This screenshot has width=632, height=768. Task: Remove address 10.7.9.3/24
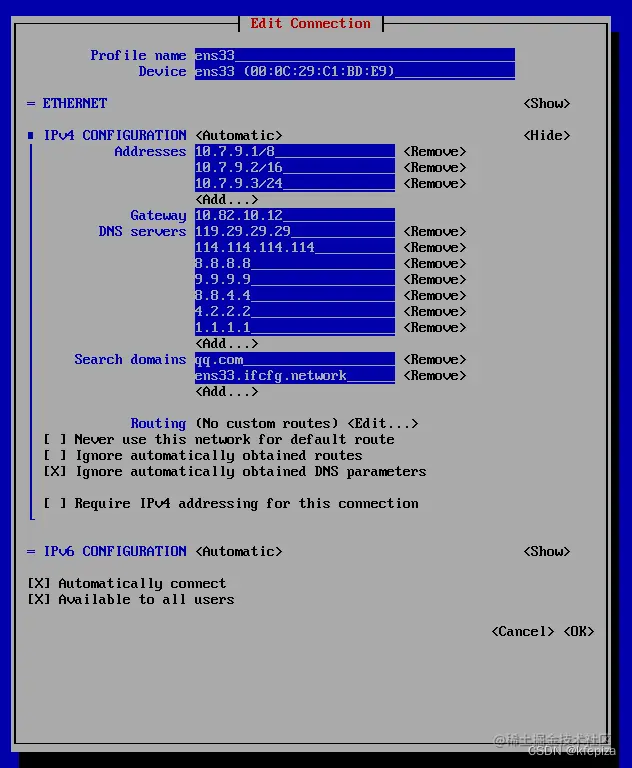[435, 184]
